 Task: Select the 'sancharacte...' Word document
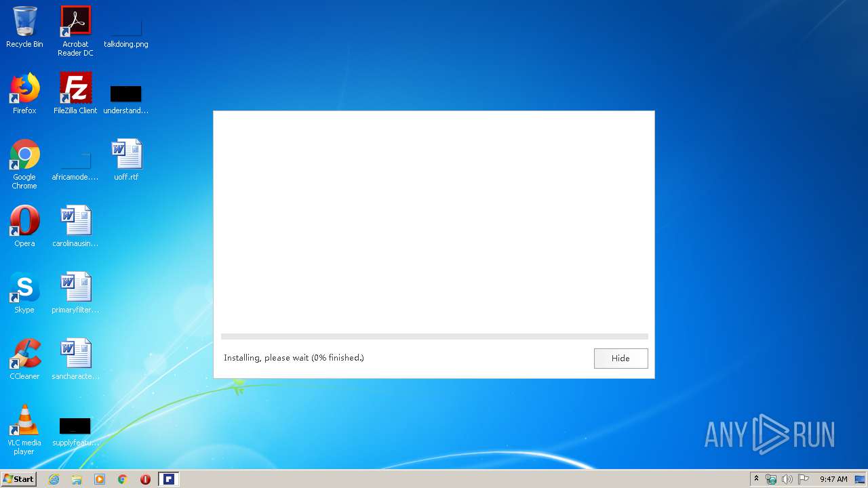point(75,359)
